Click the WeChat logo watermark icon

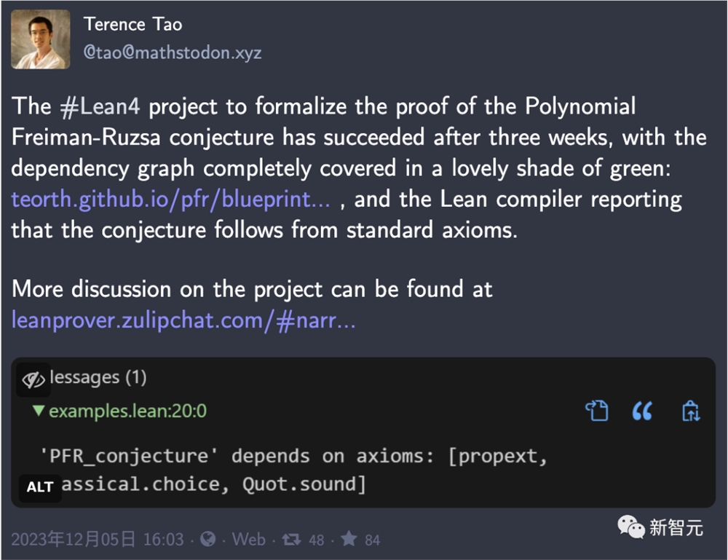631,527
